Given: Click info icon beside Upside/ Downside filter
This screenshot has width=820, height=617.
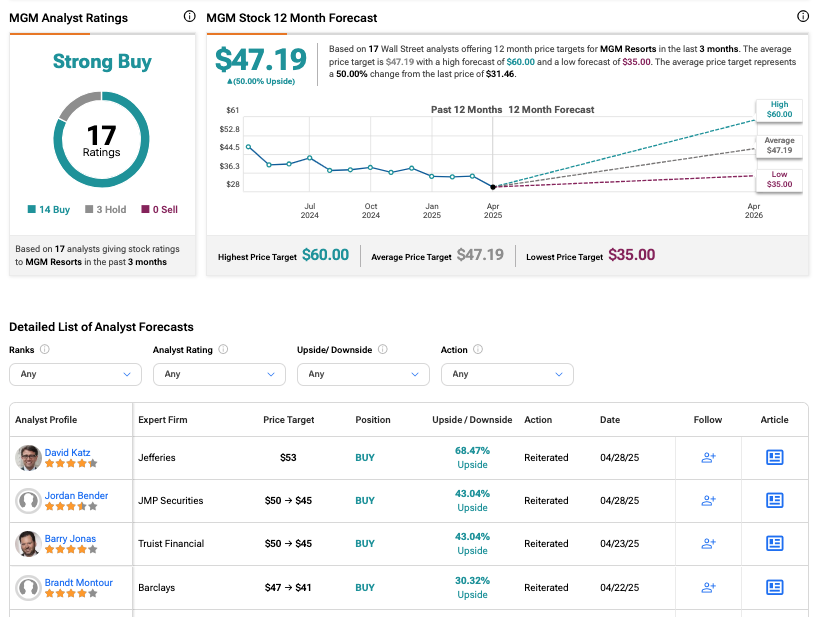Looking at the screenshot, I should pyautogui.click(x=383, y=349).
